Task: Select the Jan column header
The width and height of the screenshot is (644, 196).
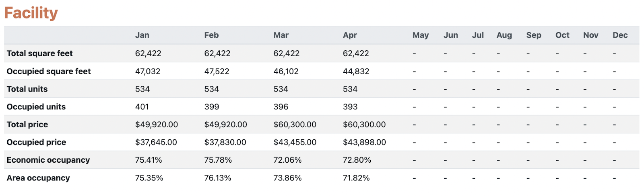Action: pos(142,35)
